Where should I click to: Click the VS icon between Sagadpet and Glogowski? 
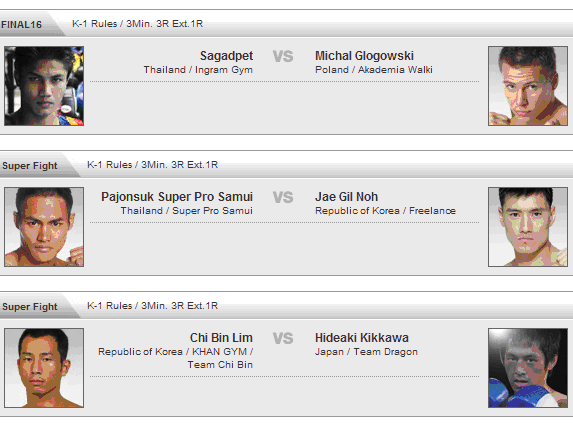(x=283, y=56)
